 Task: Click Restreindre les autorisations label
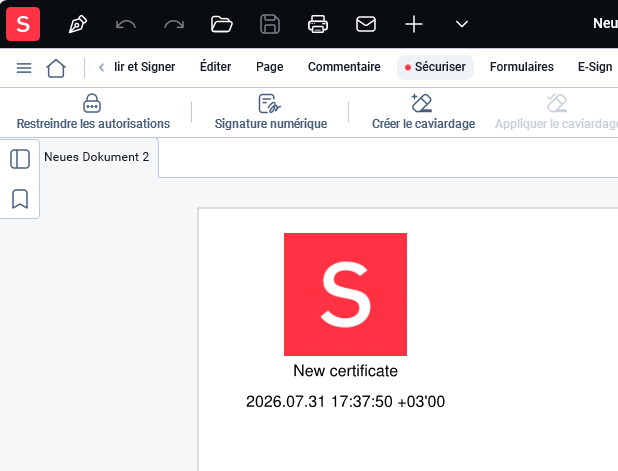[93, 124]
